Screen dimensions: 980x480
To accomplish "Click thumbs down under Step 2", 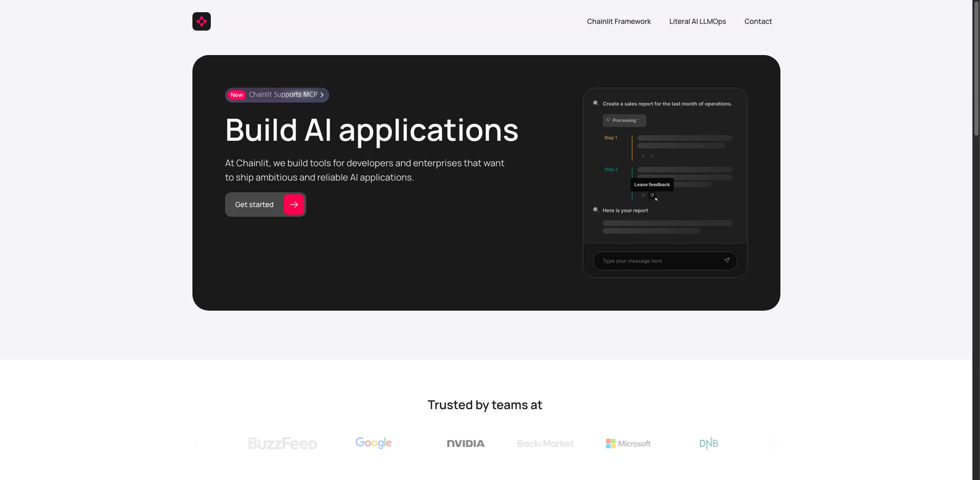I will [652, 195].
